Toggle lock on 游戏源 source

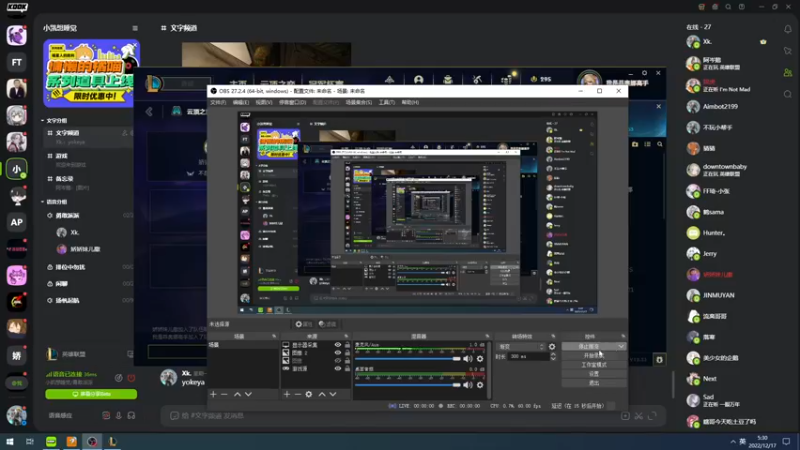347,368
